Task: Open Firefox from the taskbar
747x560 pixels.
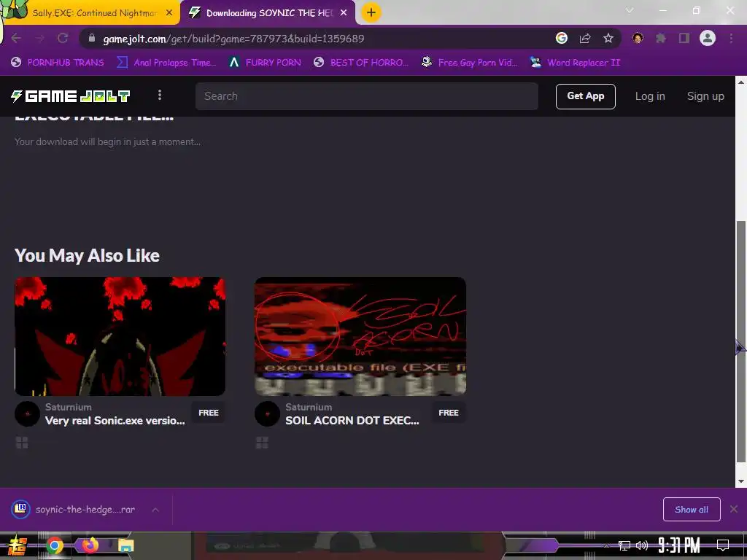Action: point(90,545)
